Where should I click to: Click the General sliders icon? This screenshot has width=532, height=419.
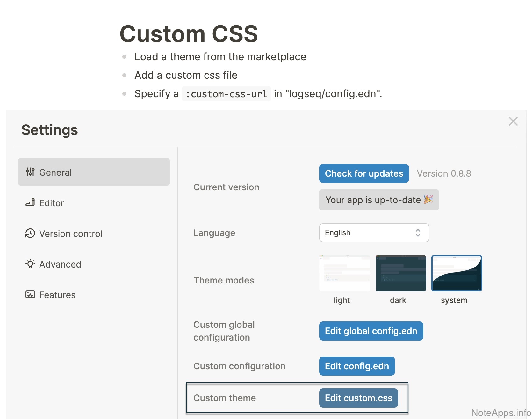pyautogui.click(x=30, y=172)
